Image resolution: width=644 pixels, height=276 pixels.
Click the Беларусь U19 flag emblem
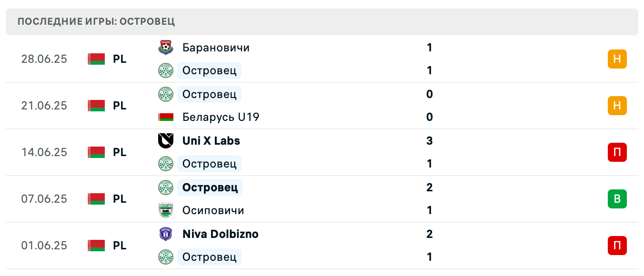tap(166, 117)
